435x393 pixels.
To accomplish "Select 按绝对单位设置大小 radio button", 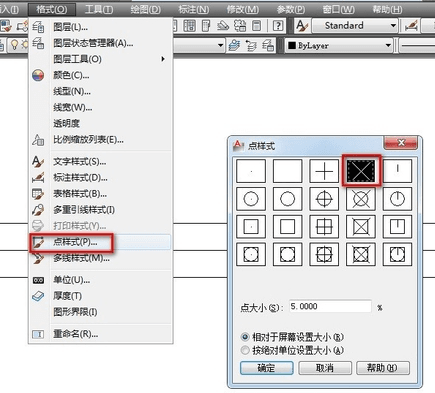I will (x=245, y=350).
